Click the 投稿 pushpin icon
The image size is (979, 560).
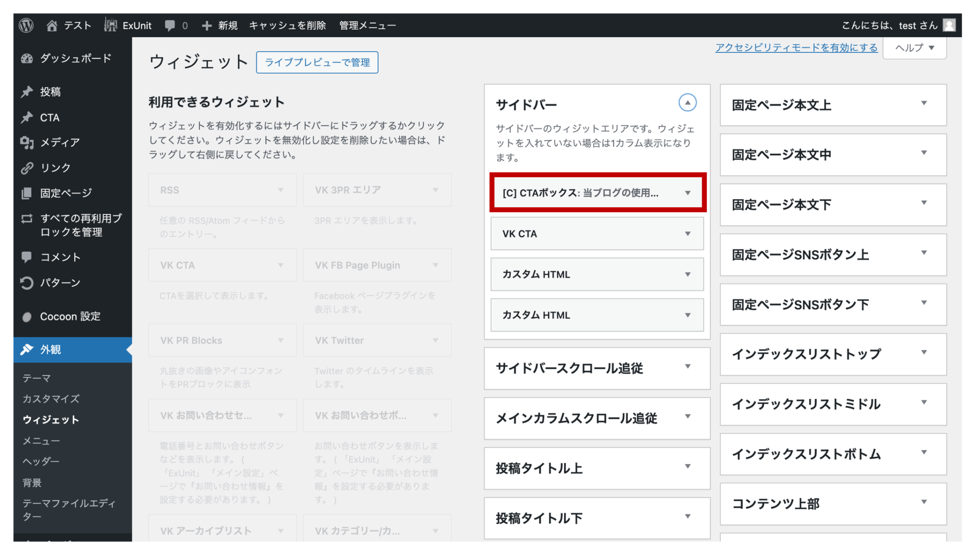27,92
